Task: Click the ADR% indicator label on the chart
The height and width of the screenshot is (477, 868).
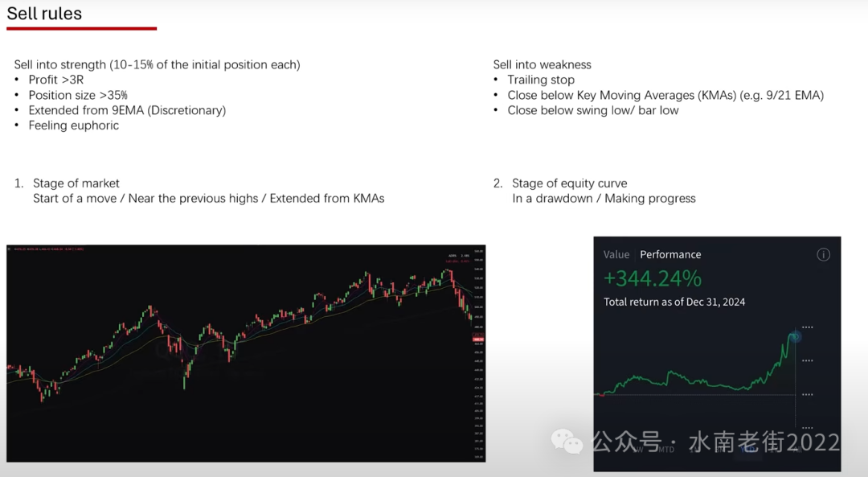Action: (452, 256)
